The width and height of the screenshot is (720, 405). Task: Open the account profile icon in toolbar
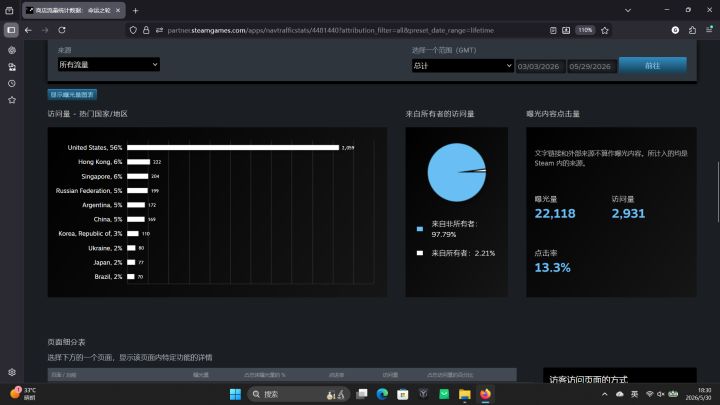675,30
